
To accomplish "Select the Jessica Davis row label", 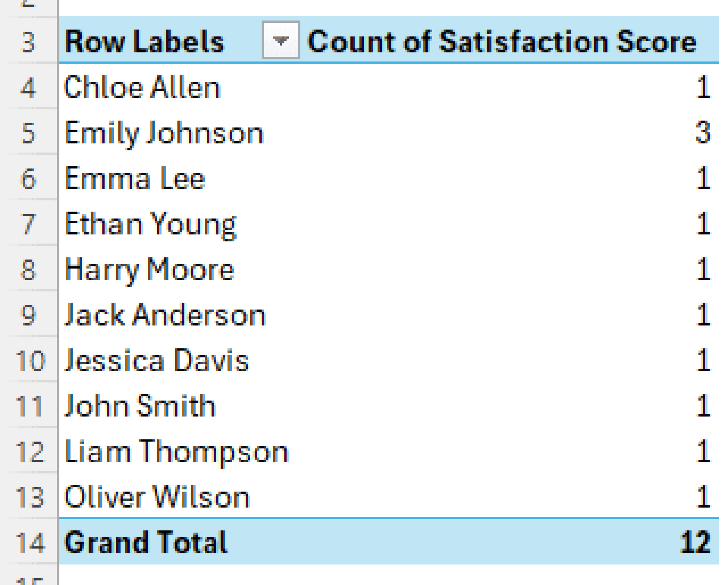I will (x=157, y=361).
